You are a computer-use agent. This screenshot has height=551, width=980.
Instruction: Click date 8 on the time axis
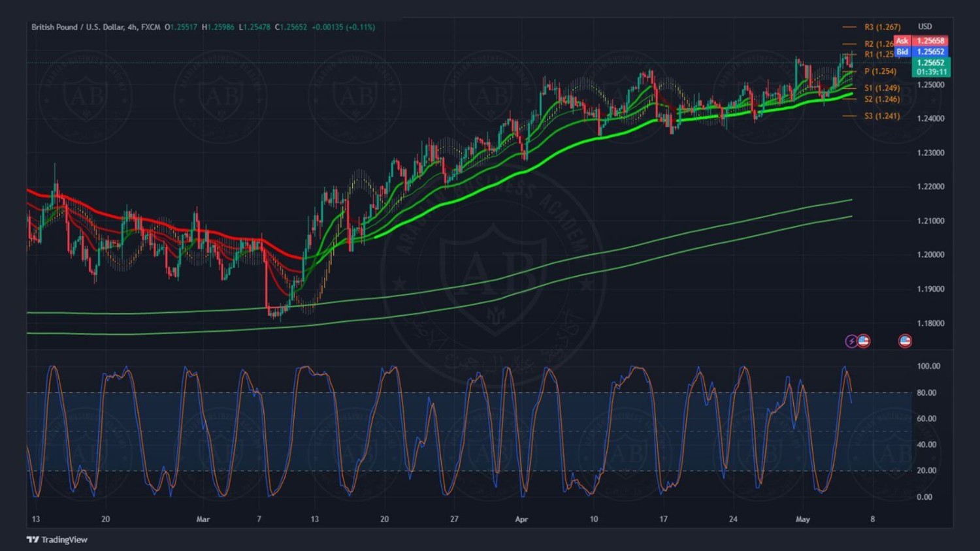(872, 519)
